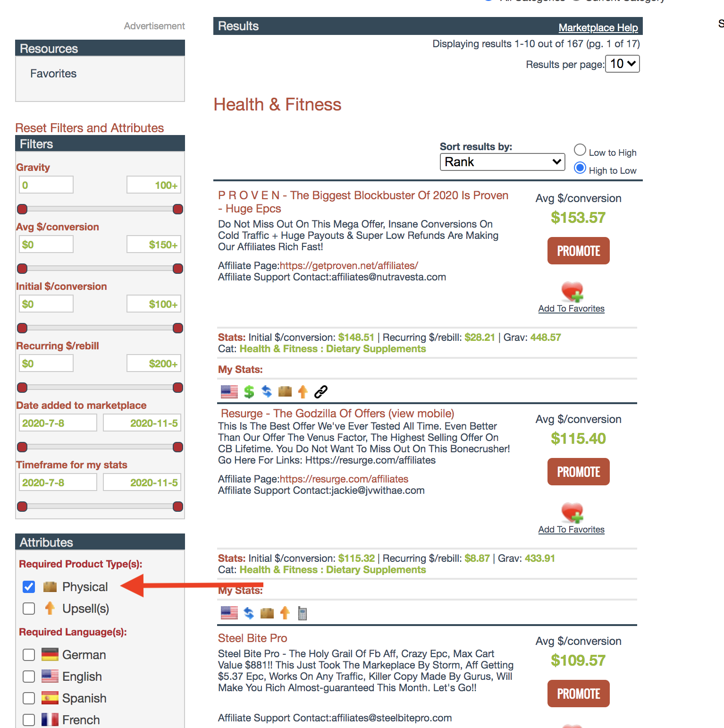Click the Upsell arrow icon in Attributes

coord(50,608)
